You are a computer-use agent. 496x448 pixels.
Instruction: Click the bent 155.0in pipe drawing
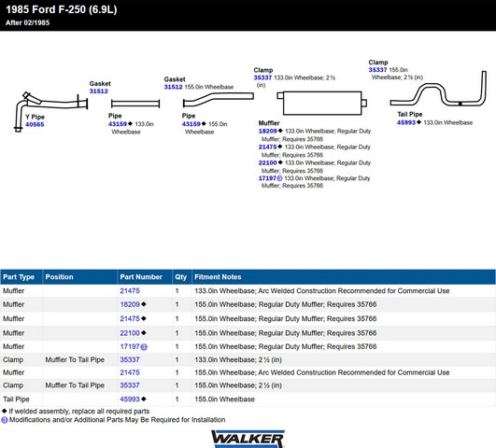click(x=219, y=99)
